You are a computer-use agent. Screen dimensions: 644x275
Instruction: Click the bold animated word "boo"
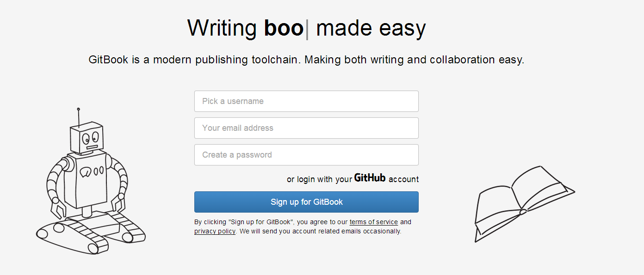pos(284,28)
